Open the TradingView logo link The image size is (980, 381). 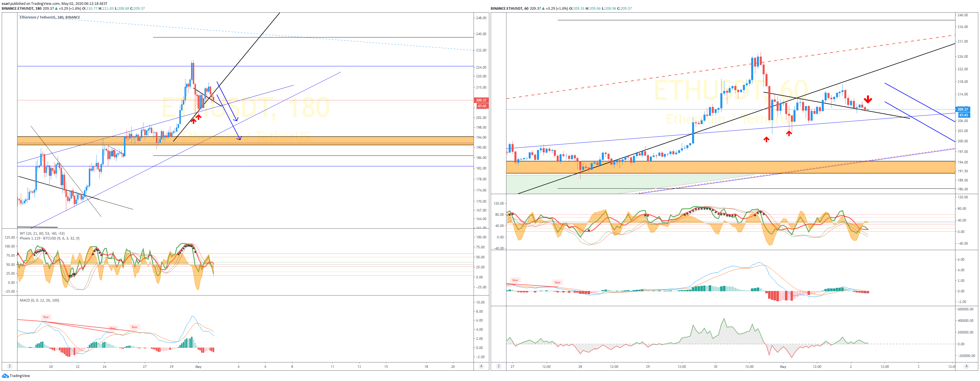[16, 376]
